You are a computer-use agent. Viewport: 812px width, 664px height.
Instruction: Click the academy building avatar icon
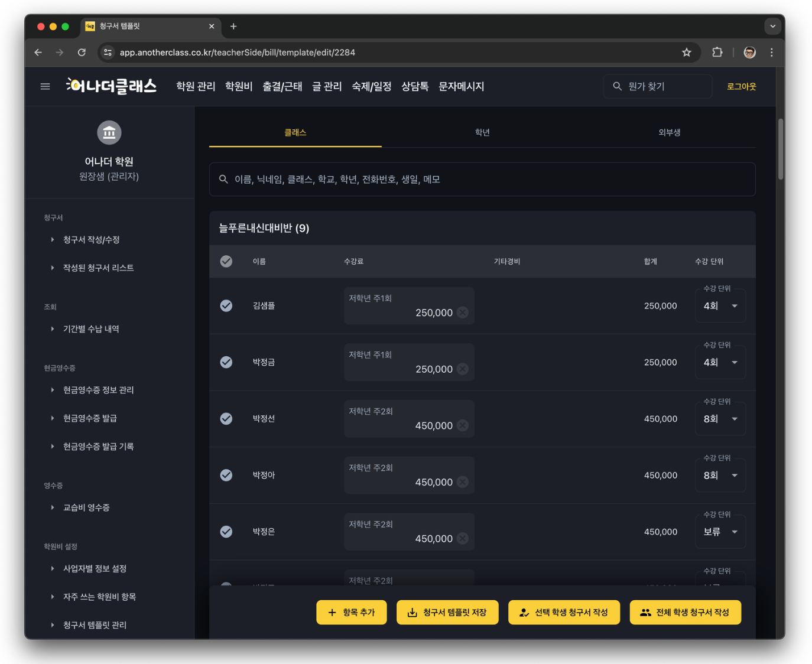coord(109,132)
